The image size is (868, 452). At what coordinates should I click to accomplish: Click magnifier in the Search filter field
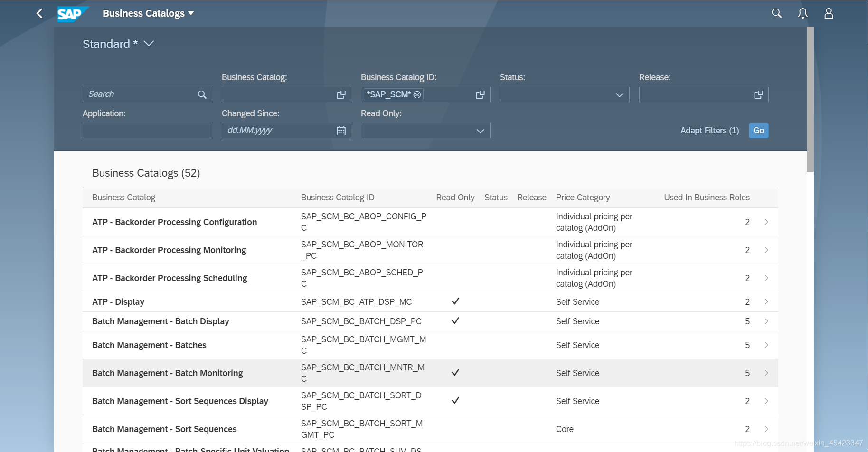click(202, 94)
